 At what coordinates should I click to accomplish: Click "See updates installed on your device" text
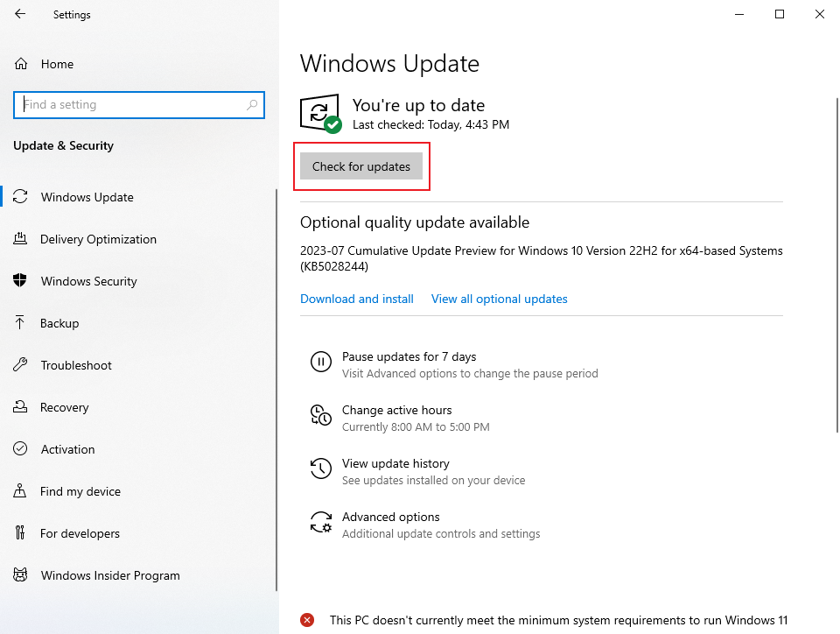(x=433, y=480)
